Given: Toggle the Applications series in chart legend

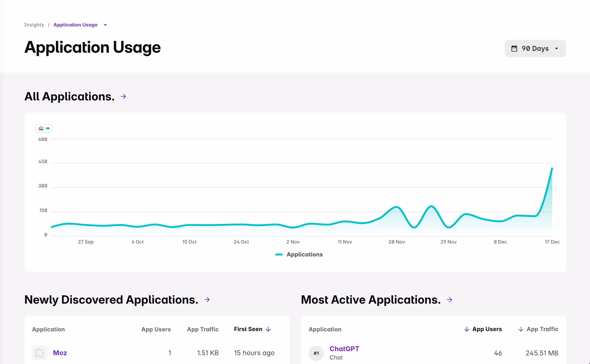Looking at the screenshot, I should [299, 255].
